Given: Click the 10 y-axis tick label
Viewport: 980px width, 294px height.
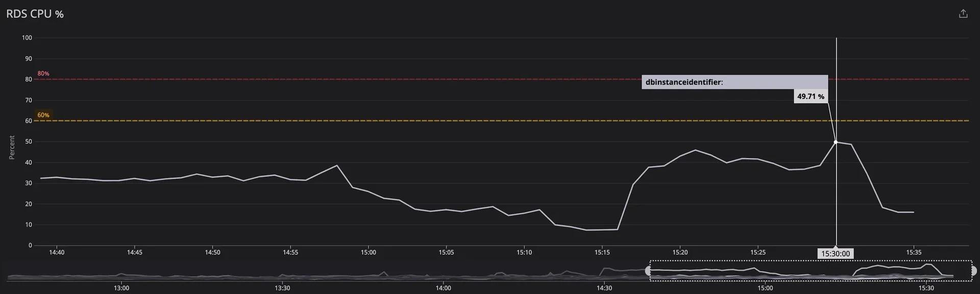Looking at the screenshot, I should (29, 225).
